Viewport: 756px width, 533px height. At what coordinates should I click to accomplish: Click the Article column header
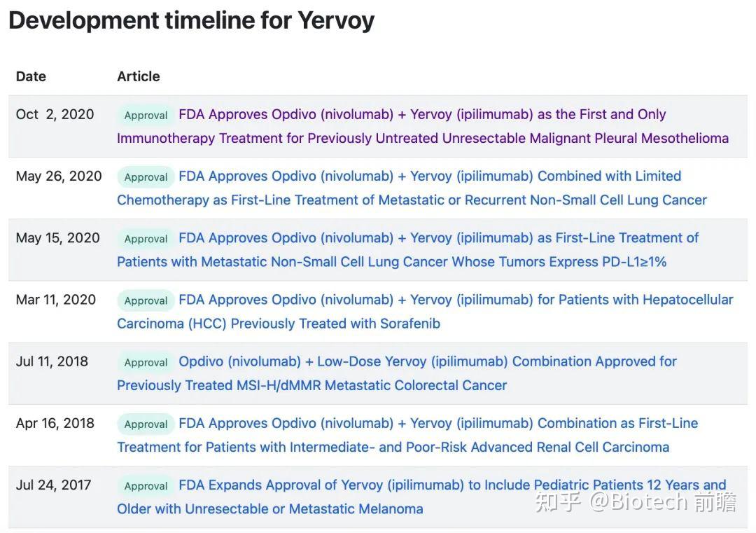coord(139,76)
